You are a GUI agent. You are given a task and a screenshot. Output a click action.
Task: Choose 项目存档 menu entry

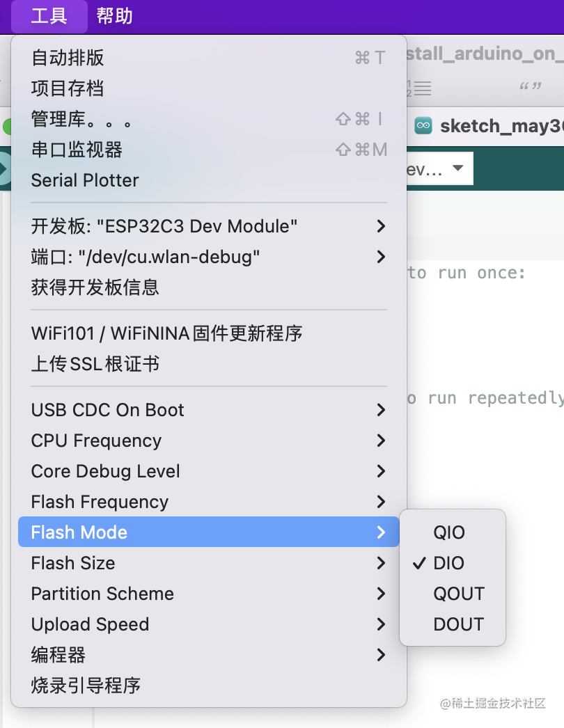[x=209, y=88]
